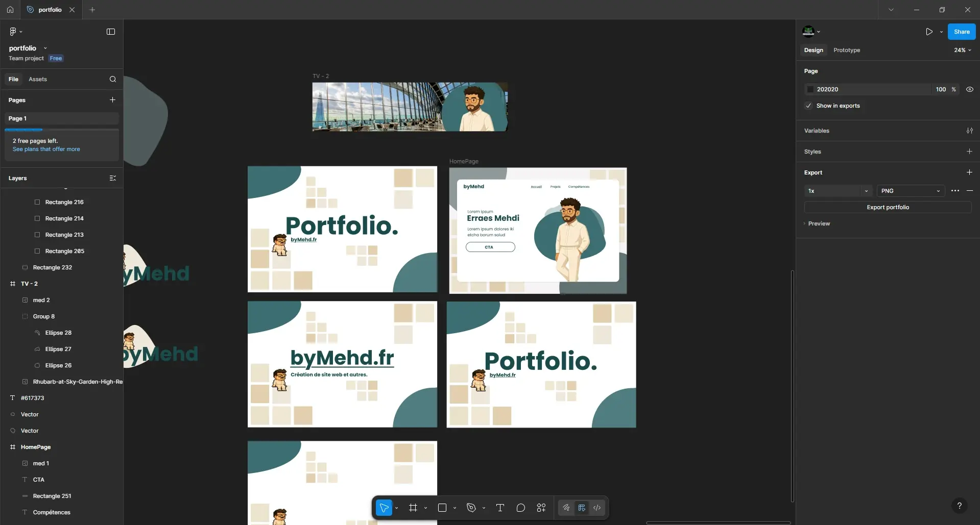Select the TV - 2 frame layer
980x525 pixels.
[x=62, y=284]
